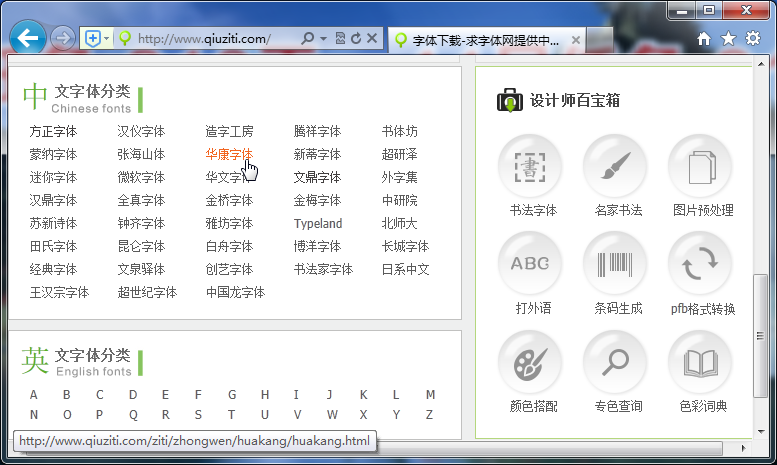Toggle the compatibility view icon
Image resolution: width=777 pixels, height=465 pixels.
pos(340,38)
